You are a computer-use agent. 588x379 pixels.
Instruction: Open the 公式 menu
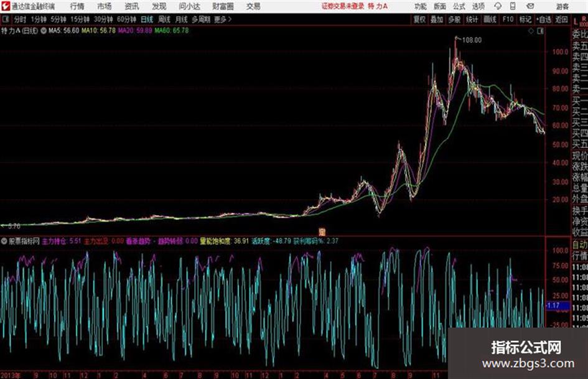click(459, 6)
